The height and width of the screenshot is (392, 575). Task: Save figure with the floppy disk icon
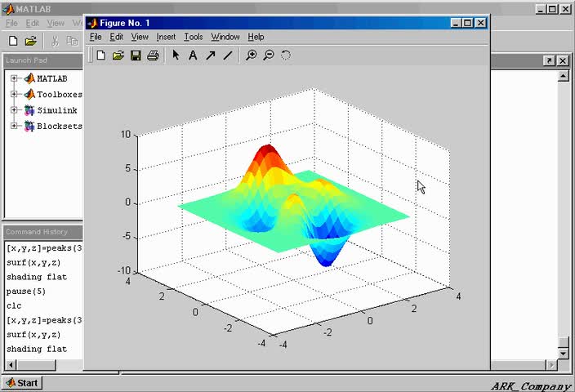point(136,56)
